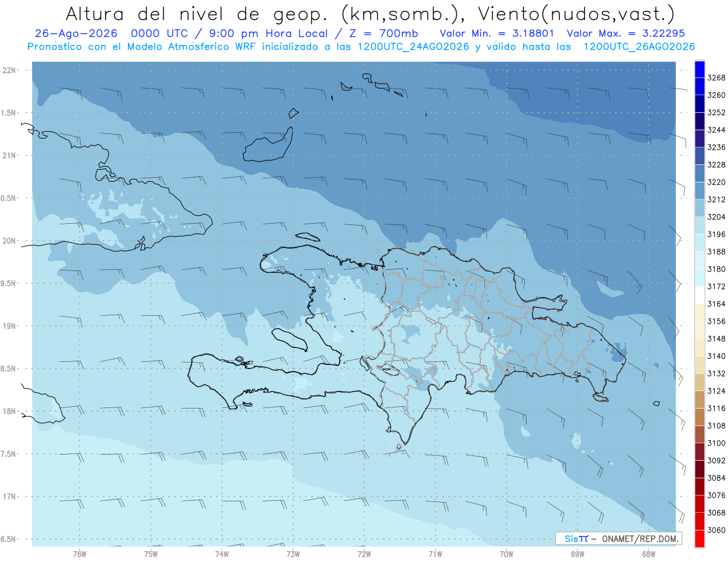The width and height of the screenshot is (728, 562).
Task: Click the '17N' latitude label
Action: click(x=10, y=497)
